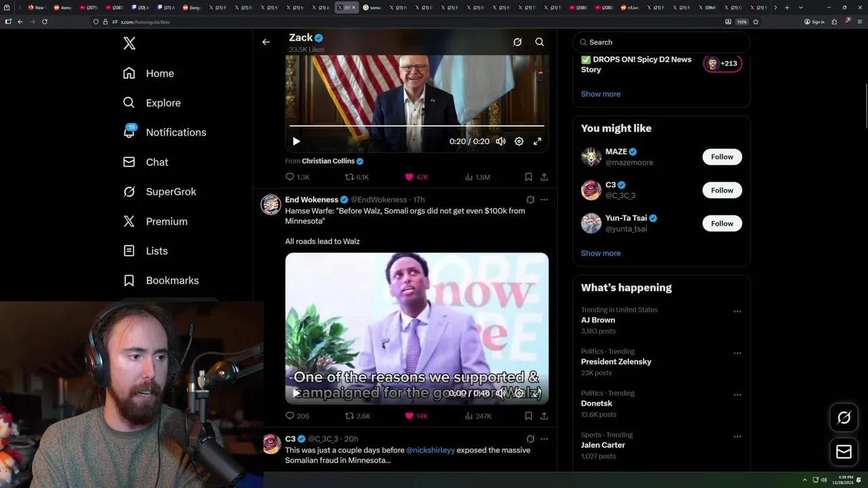The image size is (868, 488).
Task: View analytics showing 1.8M views
Action: [477, 177]
